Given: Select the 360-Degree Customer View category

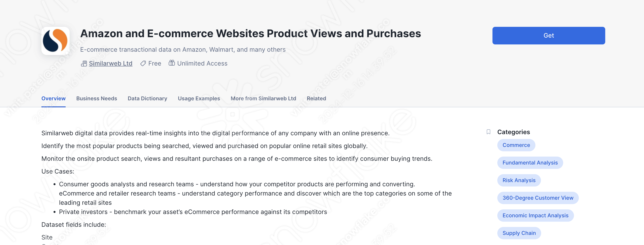Looking at the screenshot, I should 538,198.
